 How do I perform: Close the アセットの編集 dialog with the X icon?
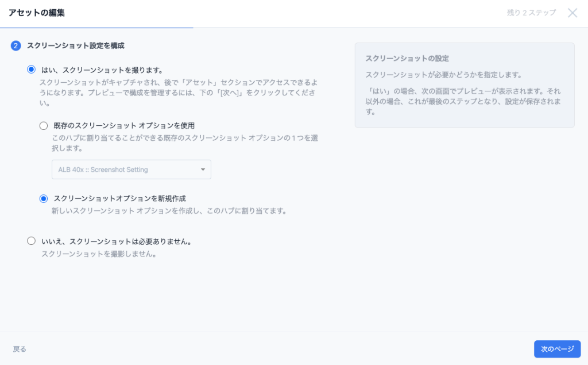[572, 13]
